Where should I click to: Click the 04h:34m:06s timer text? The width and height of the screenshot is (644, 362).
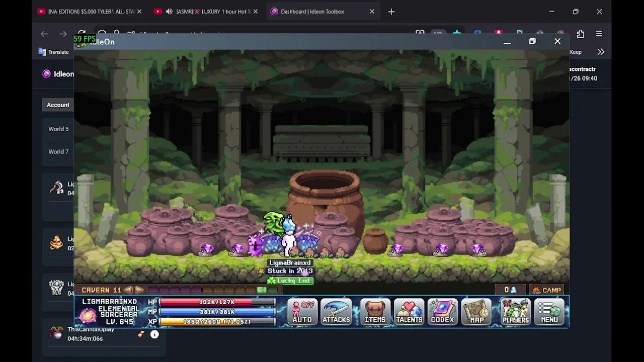pyautogui.click(x=85, y=338)
